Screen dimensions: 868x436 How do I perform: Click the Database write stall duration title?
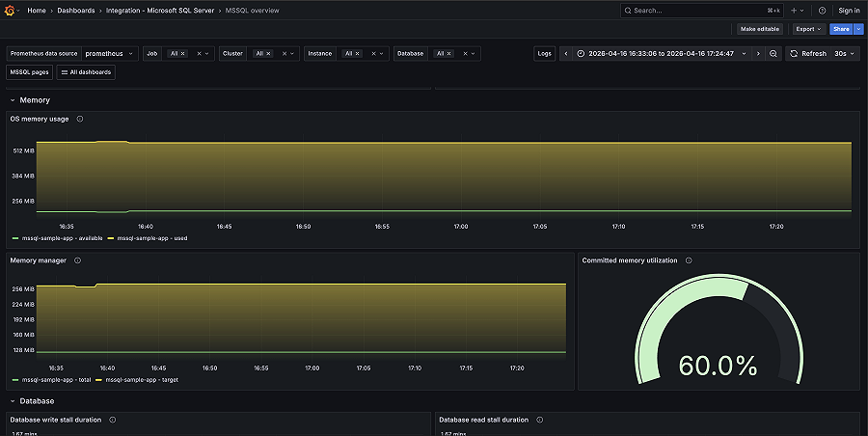click(x=56, y=420)
